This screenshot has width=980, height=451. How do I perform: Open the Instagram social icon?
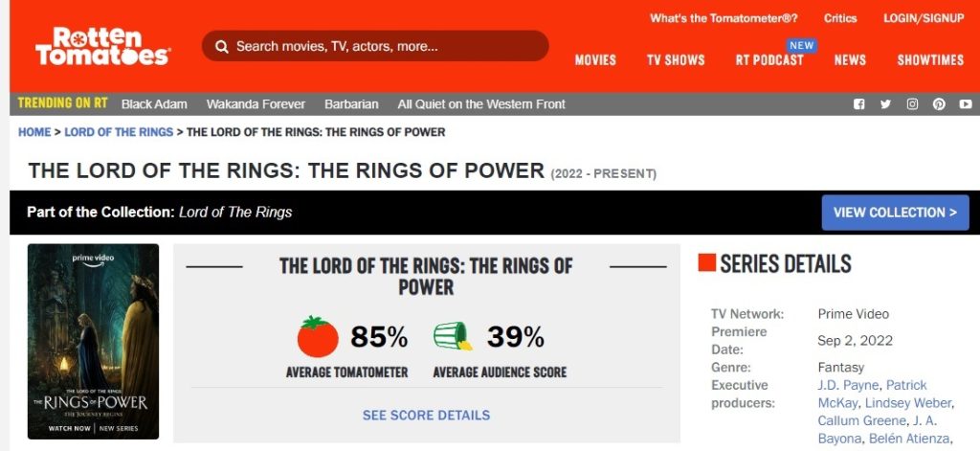coord(912,104)
